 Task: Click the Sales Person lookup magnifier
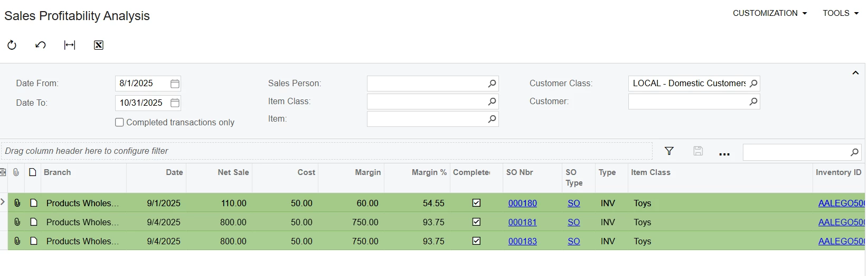(x=492, y=84)
